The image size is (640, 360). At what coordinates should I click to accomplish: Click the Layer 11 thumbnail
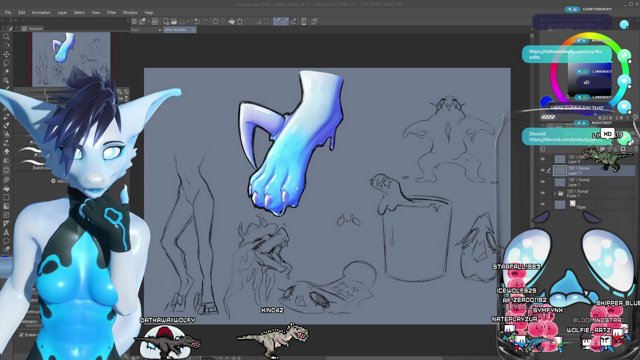pyautogui.click(x=560, y=171)
